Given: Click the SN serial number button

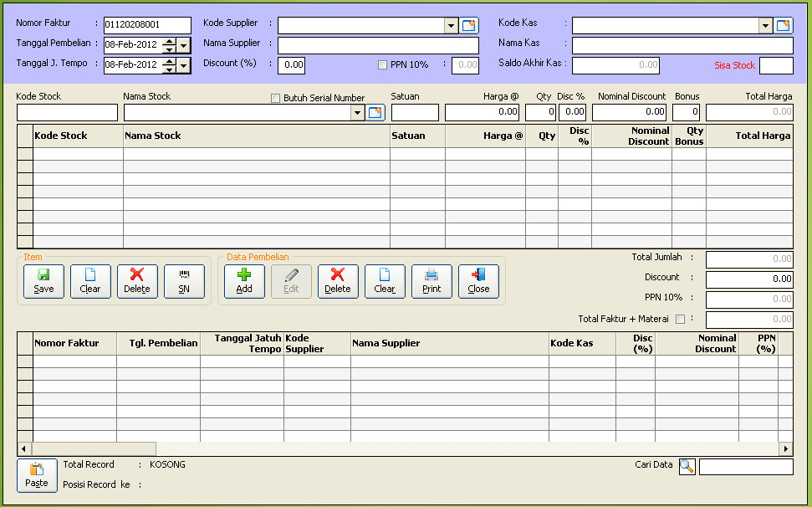Looking at the screenshot, I should (184, 281).
